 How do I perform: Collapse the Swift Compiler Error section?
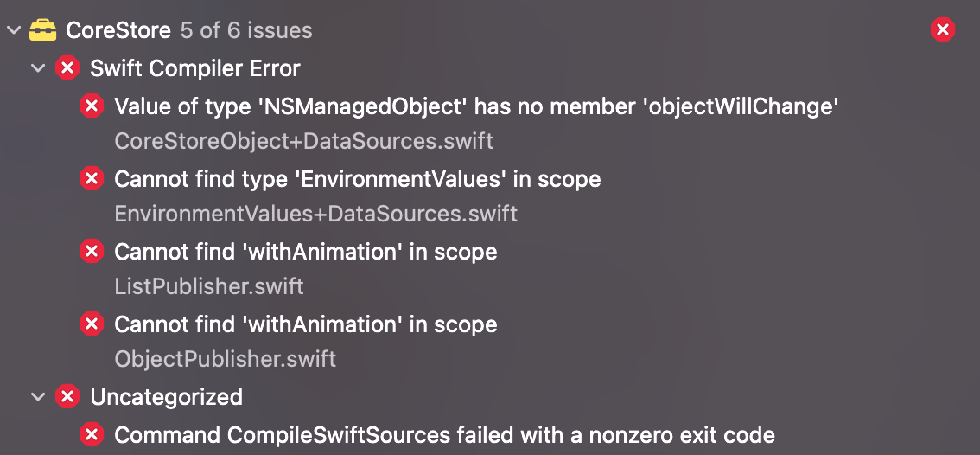[x=37, y=68]
